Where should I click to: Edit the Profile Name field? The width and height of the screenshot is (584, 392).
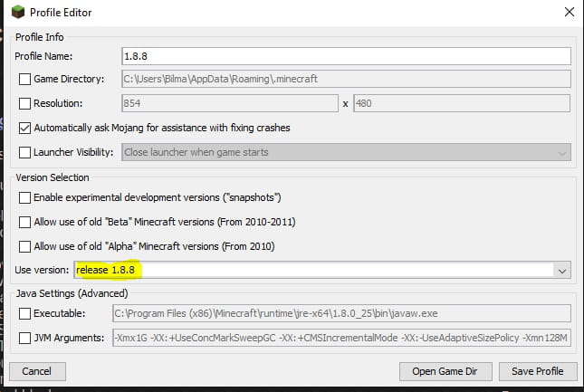(346, 56)
